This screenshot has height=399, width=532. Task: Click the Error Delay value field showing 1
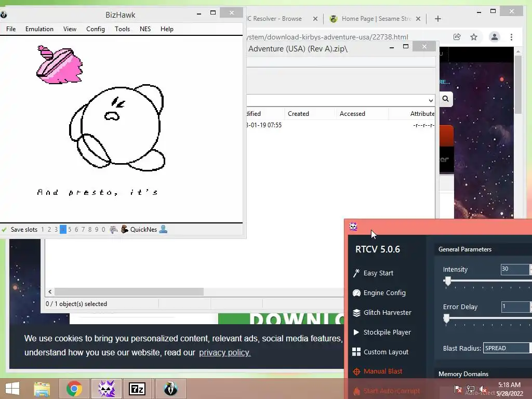coord(515,307)
